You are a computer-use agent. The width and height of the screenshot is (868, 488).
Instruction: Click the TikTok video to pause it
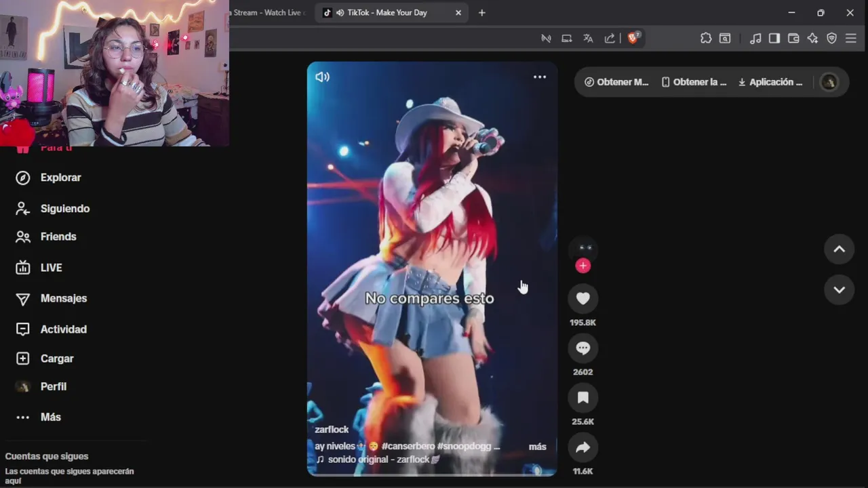(x=432, y=269)
